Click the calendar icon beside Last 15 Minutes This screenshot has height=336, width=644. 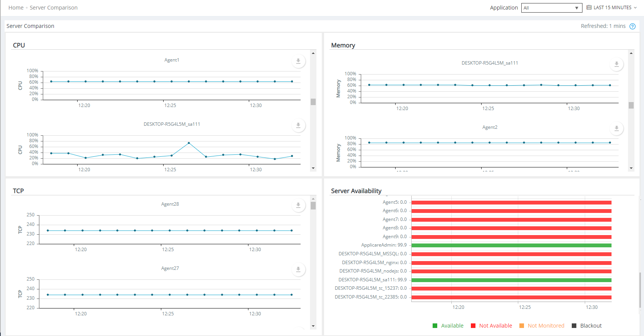point(589,7)
